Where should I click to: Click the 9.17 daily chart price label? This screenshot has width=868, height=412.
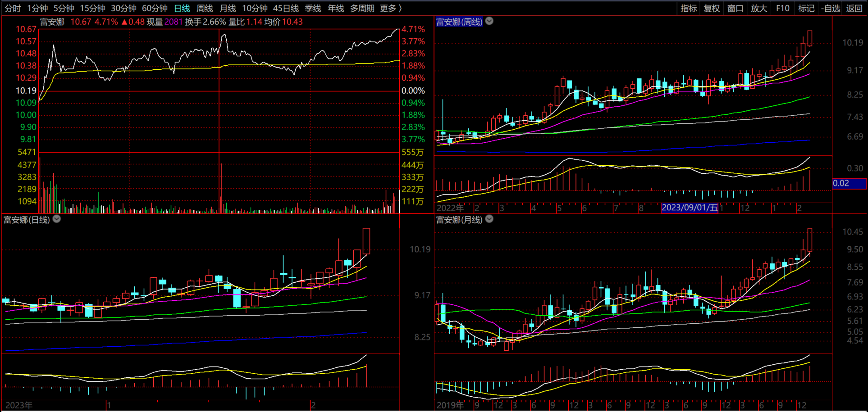[422, 295]
